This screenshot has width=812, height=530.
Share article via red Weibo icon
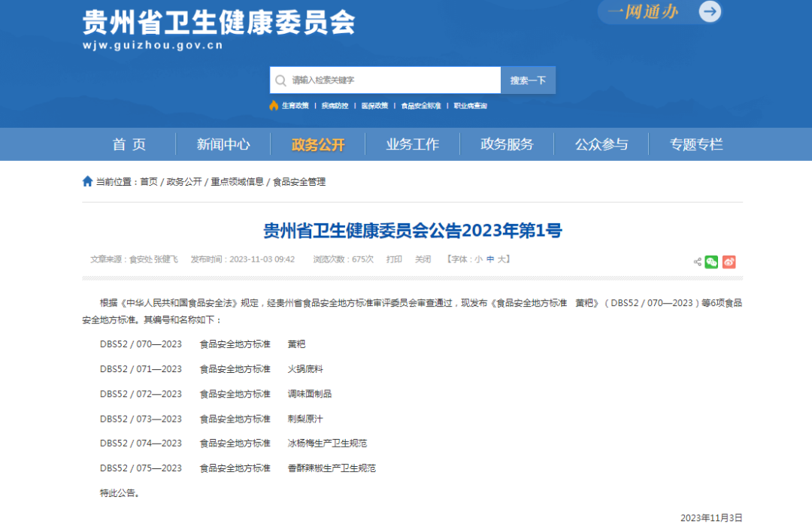click(729, 262)
